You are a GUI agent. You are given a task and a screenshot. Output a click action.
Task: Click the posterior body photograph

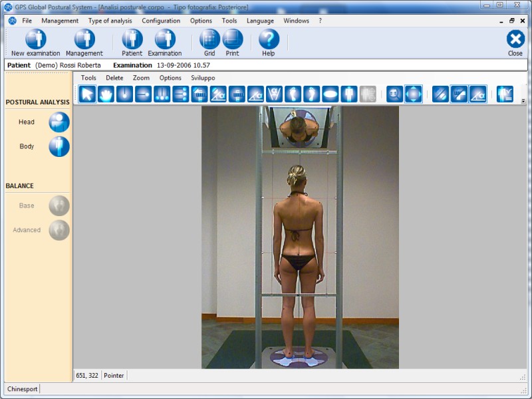pyautogui.click(x=300, y=237)
